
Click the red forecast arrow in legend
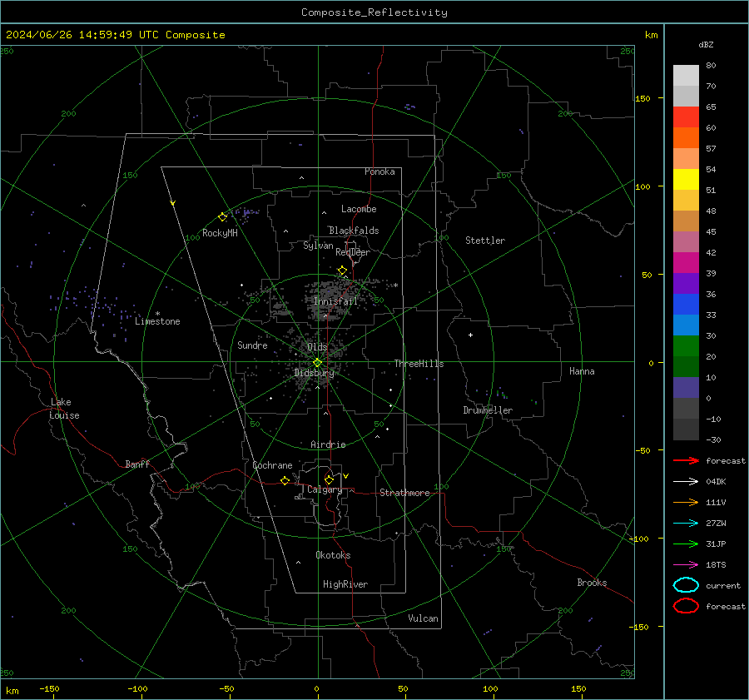coord(686,460)
